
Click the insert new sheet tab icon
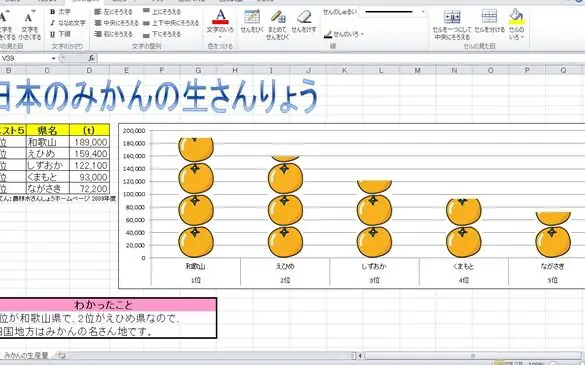pos(61,355)
